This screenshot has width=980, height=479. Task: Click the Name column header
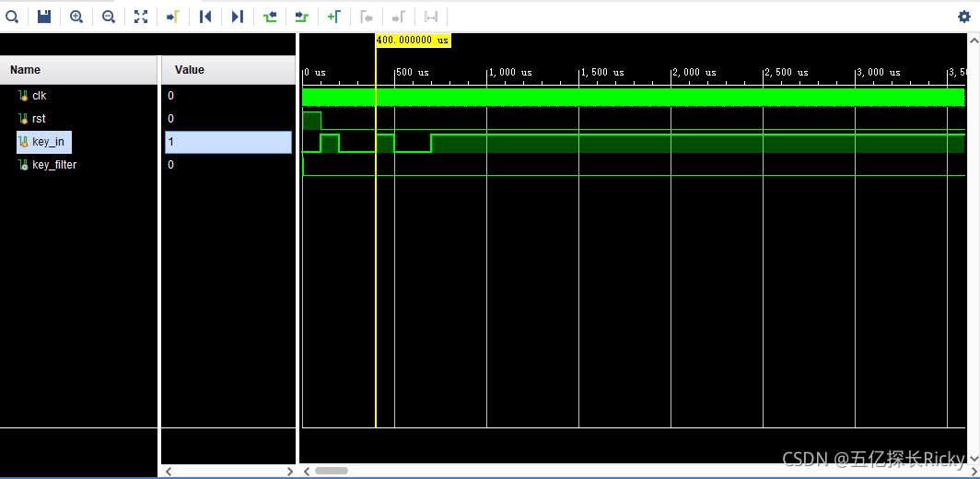(x=79, y=70)
